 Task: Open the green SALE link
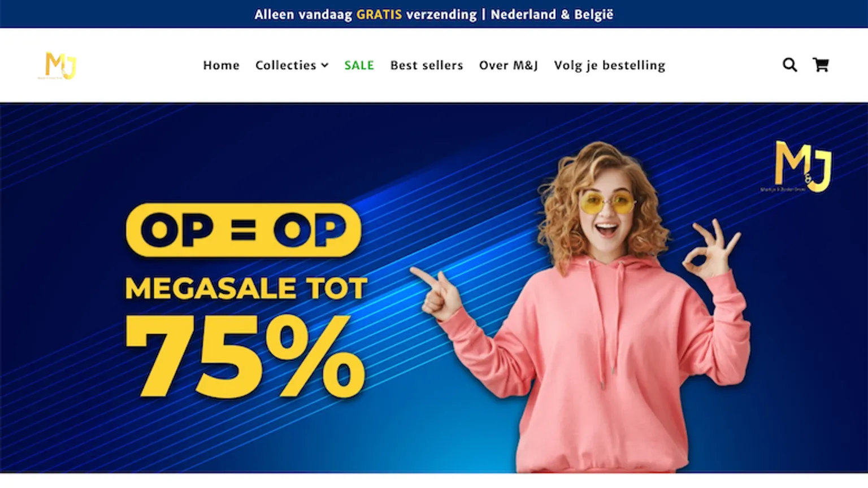coord(359,66)
